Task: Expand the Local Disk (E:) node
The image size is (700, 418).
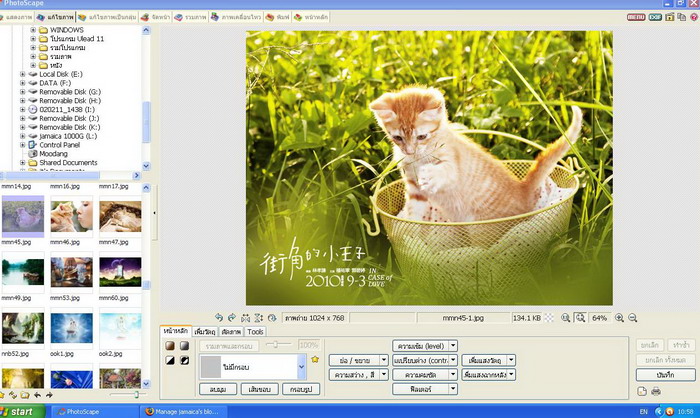Action: tap(22, 74)
